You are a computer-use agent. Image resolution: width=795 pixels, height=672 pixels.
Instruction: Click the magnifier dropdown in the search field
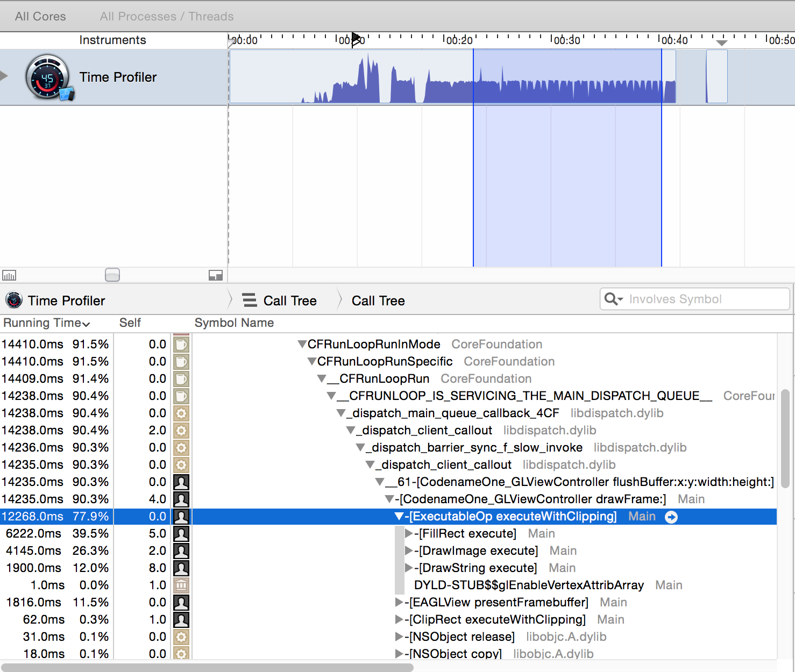pos(613,299)
